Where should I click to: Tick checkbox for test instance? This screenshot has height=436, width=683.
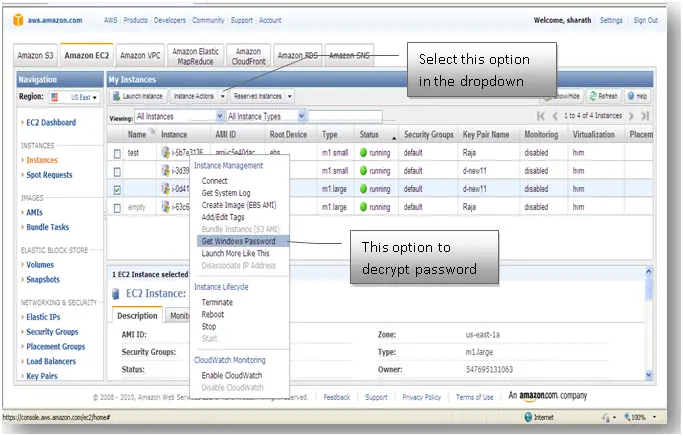(117, 153)
